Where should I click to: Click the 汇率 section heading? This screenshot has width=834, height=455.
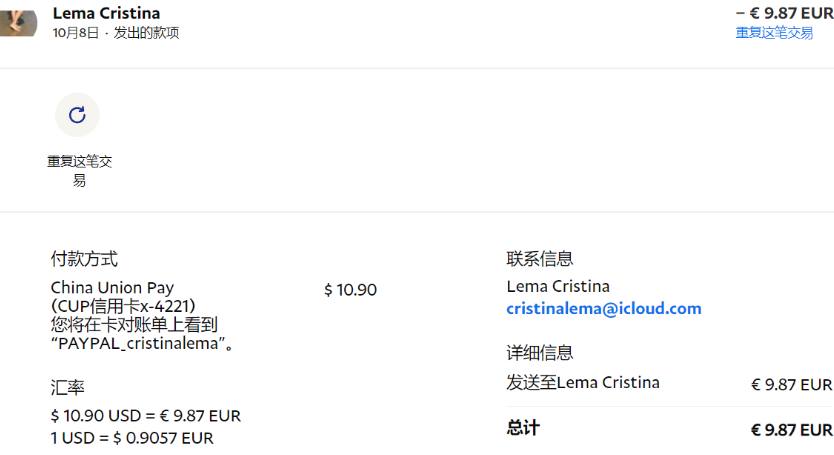[67, 388]
